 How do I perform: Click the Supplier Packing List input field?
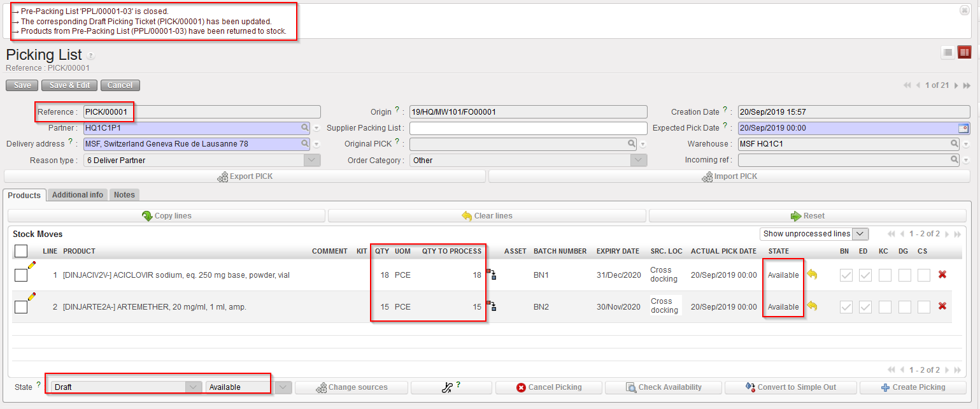click(x=528, y=128)
